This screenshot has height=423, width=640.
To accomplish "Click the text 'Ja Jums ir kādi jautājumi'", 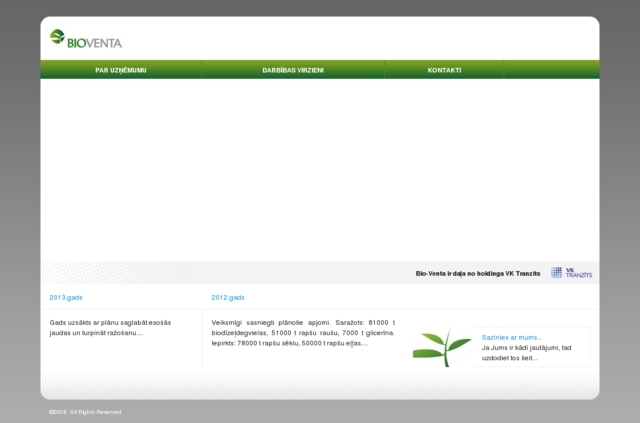I will 527,353.
